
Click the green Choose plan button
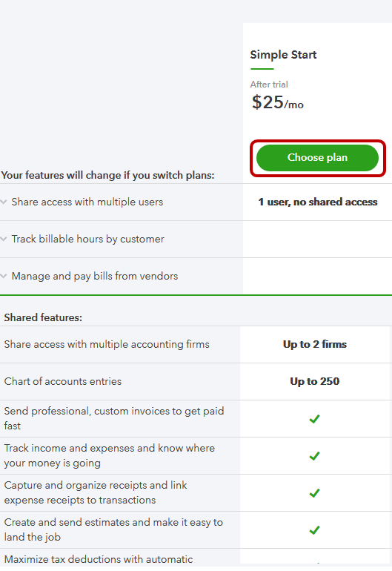tap(317, 158)
